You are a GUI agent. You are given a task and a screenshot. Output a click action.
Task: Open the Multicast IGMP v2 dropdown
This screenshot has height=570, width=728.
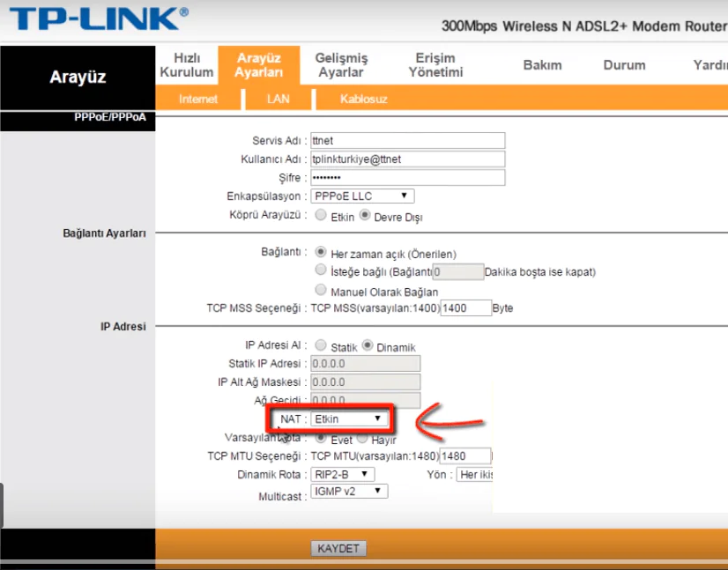(x=349, y=491)
